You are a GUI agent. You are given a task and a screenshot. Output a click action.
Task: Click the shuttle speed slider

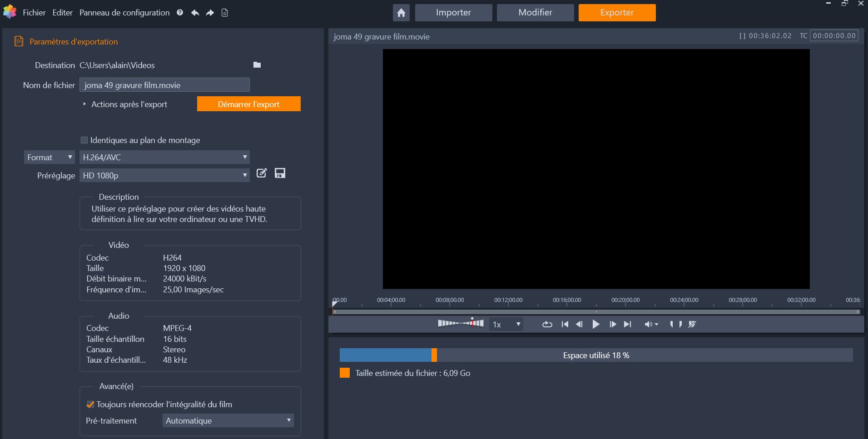(x=460, y=323)
